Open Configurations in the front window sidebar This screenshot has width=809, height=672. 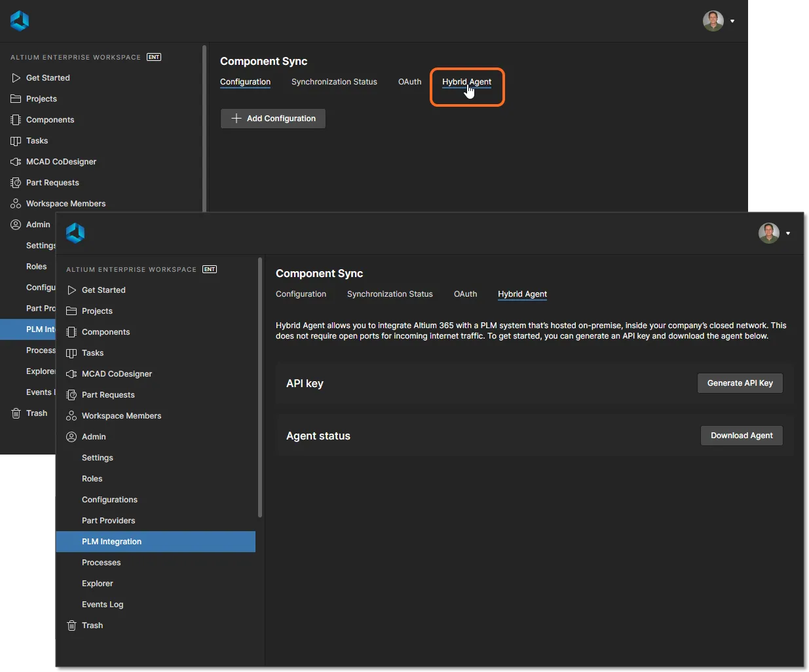(109, 500)
